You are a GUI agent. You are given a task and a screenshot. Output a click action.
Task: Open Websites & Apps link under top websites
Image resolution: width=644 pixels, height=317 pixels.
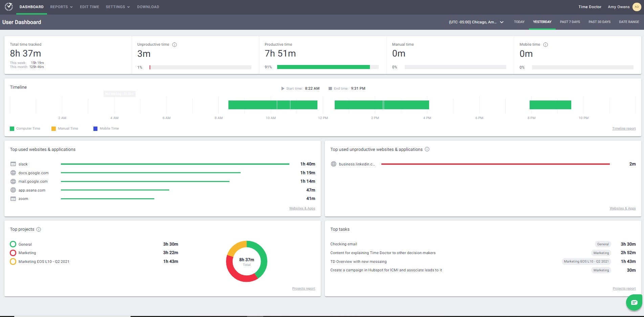(x=302, y=208)
